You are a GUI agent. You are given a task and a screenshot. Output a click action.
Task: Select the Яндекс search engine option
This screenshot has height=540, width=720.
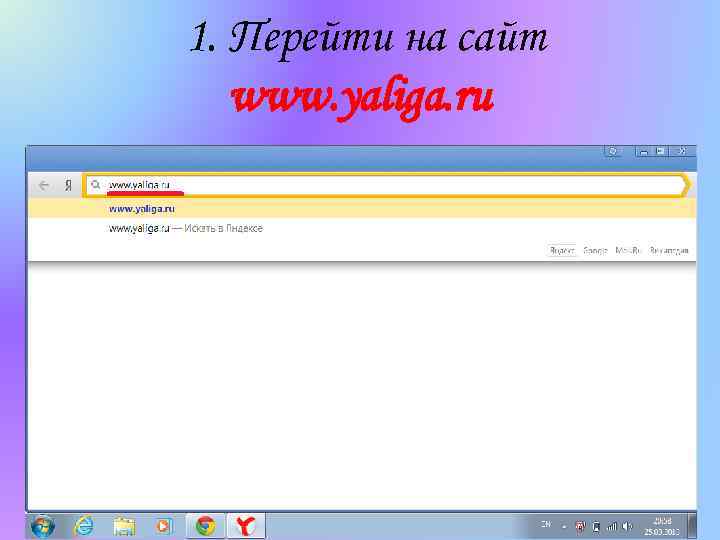pos(562,251)
